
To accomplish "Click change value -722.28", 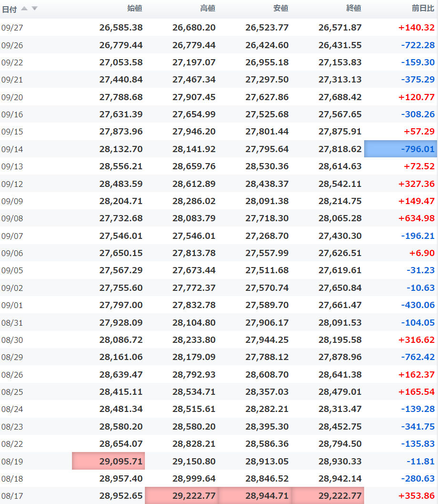I will 418,45.
